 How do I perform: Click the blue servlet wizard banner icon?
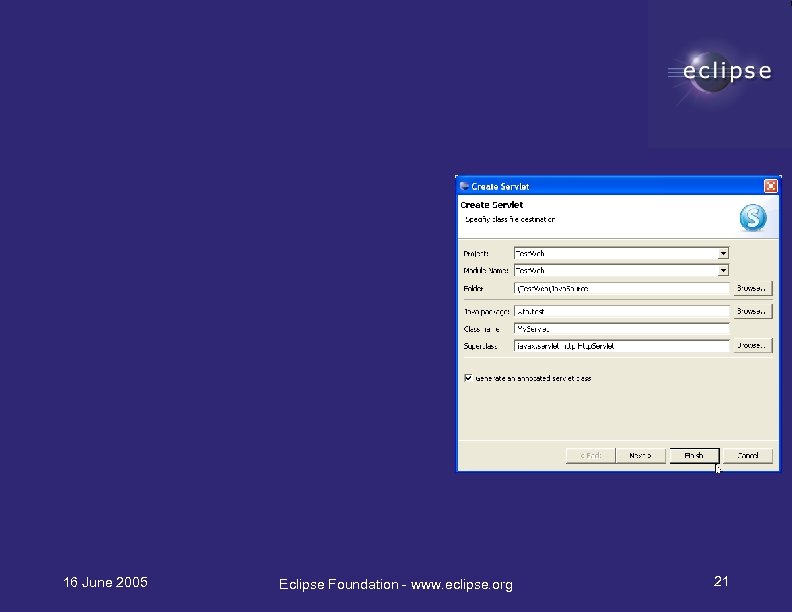[x=753, y=218]
